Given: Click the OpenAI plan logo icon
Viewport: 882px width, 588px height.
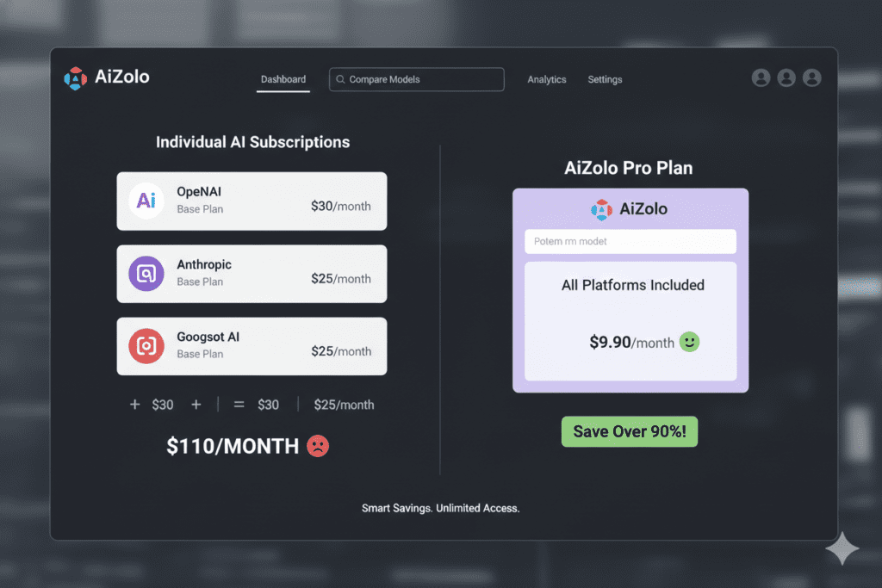Looking at the screenshot, I should (x=146, y=201).
